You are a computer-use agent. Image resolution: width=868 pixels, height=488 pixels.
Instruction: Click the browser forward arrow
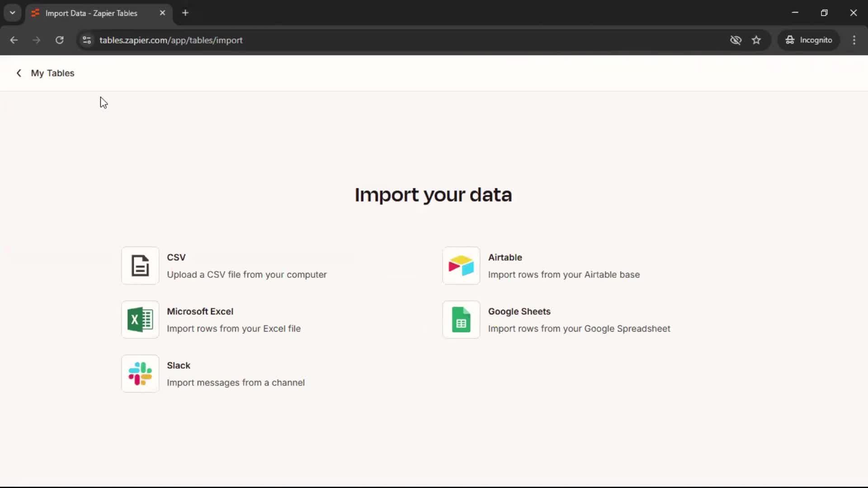point(37,40)
